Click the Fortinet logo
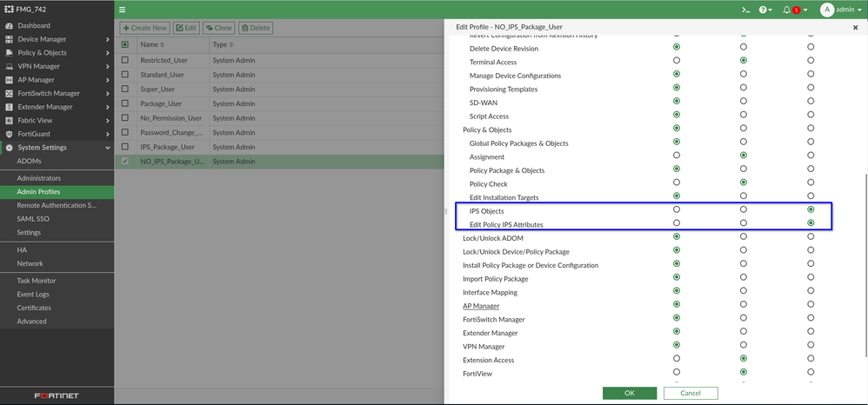 click(57, 396)
